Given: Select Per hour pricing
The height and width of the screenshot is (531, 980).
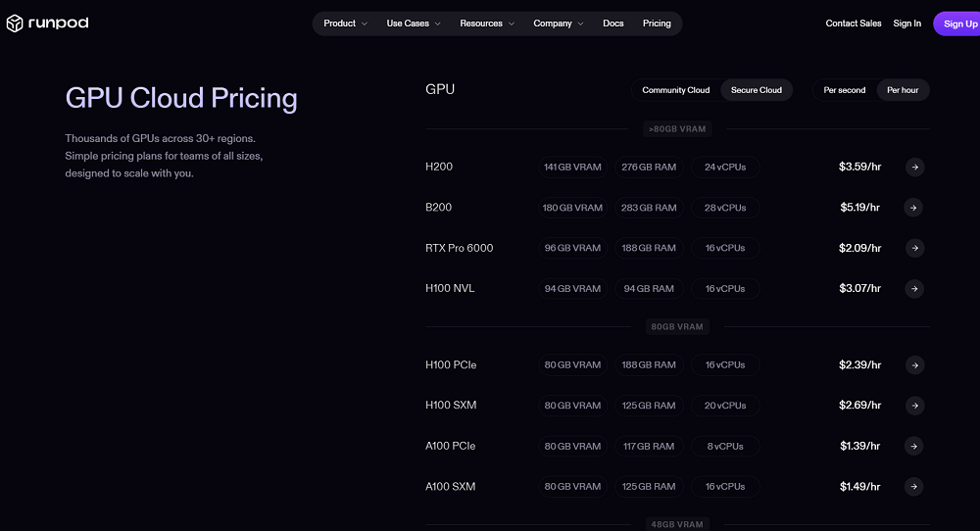Looking at the screenshot, I should point(903,90).
